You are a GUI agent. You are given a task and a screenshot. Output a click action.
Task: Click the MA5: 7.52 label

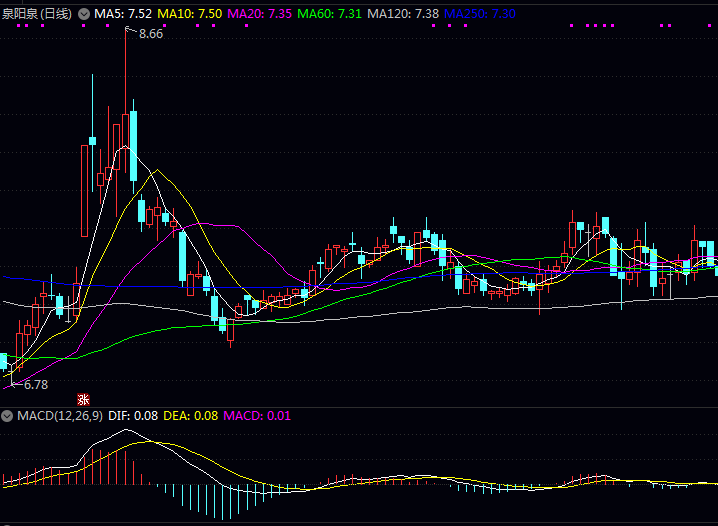click(123, 14)
